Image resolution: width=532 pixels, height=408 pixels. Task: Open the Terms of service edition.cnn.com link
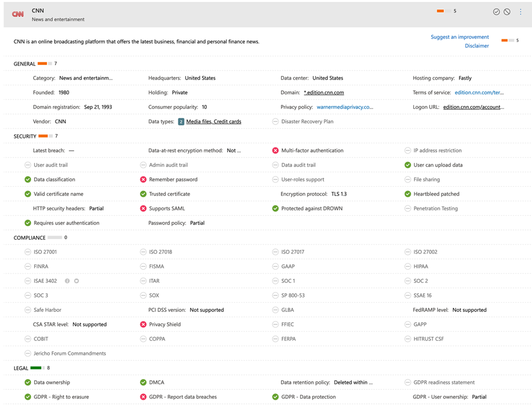479,92
